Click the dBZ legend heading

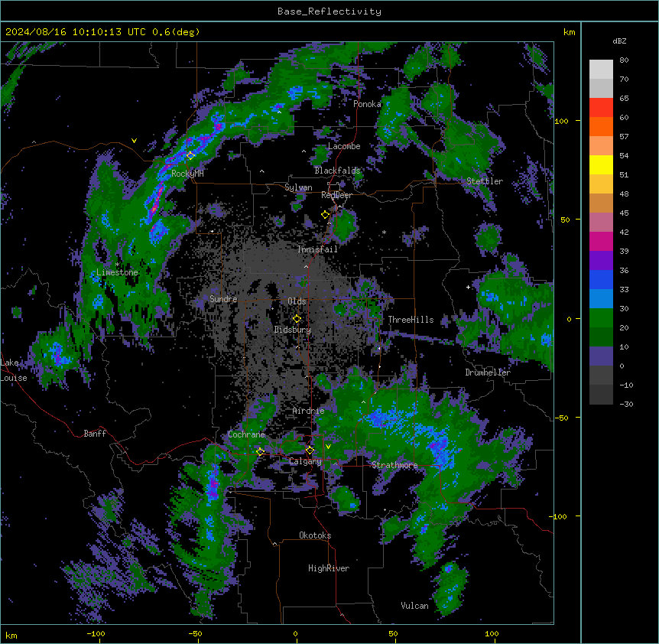(x=619, y=41)
